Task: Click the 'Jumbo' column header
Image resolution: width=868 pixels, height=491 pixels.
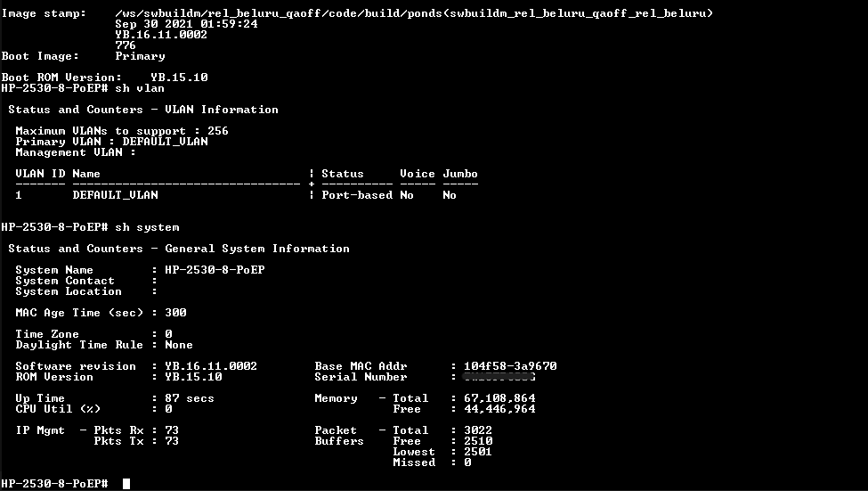Action: [459, 174]
